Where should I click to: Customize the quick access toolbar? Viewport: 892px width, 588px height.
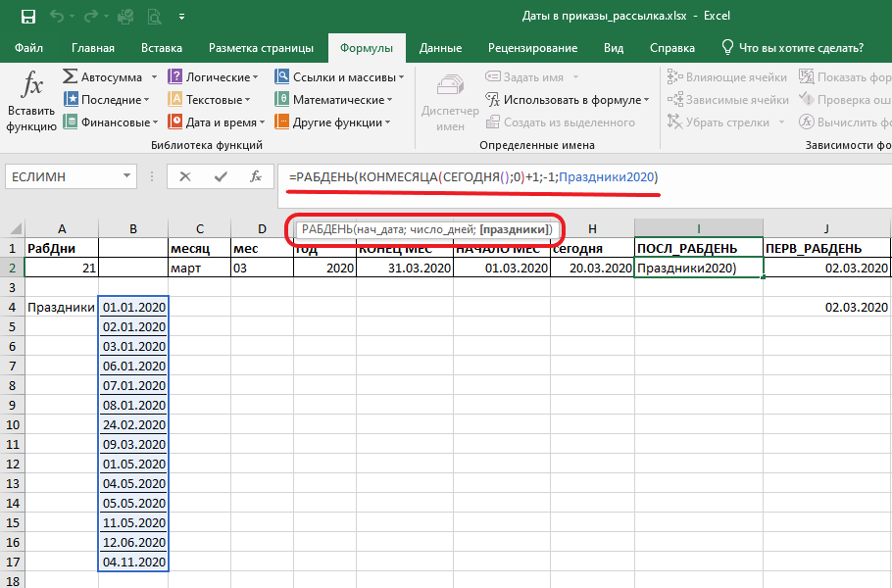pyautogui.click(x=181, y=17)
